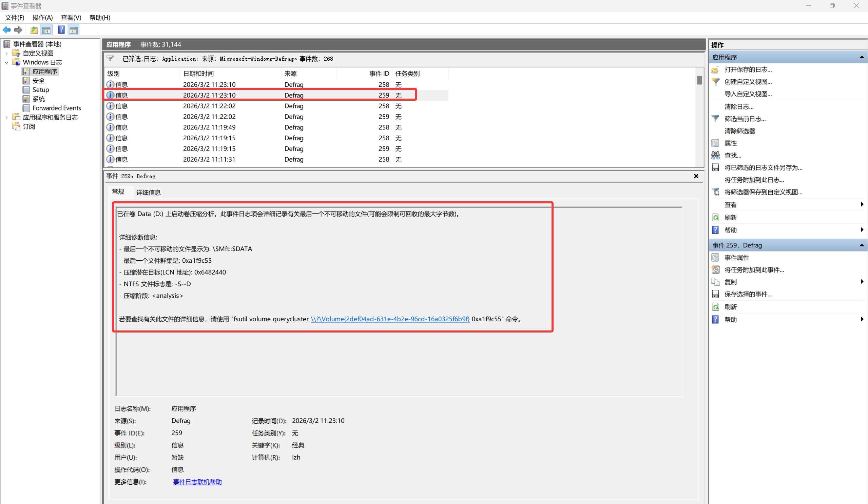
Task: Click 打开保存的日志 folder icon
Action: [715, 70]
